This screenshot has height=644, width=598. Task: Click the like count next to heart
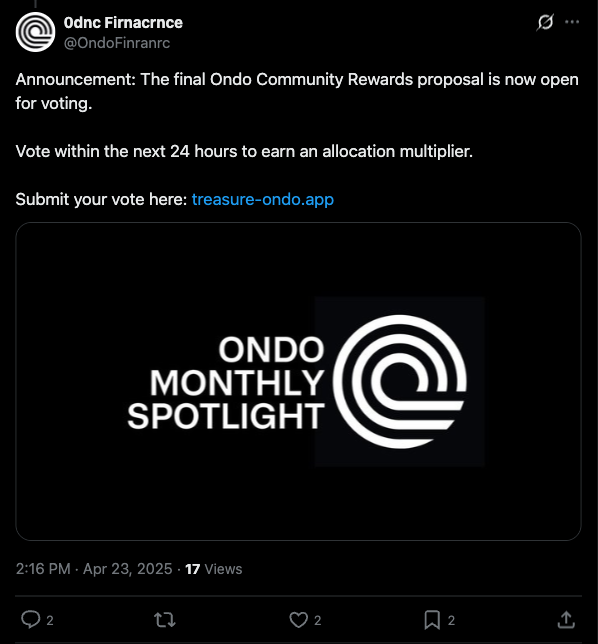pyautogui.click(x=317, y=620)
